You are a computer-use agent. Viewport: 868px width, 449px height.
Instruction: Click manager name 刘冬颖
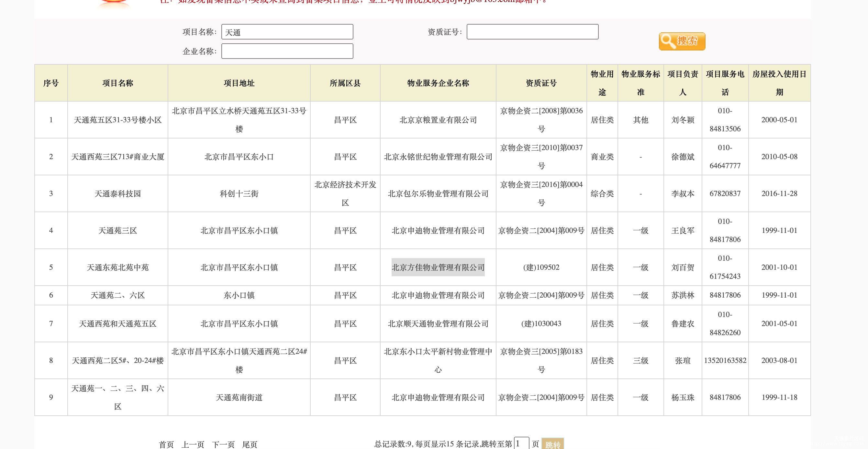click(x=683, y=120)
